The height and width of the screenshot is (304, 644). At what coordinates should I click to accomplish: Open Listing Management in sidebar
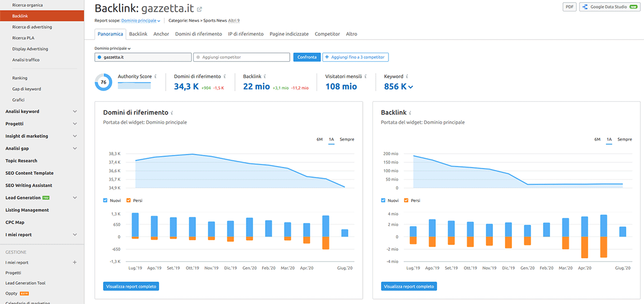pos(27,210)
